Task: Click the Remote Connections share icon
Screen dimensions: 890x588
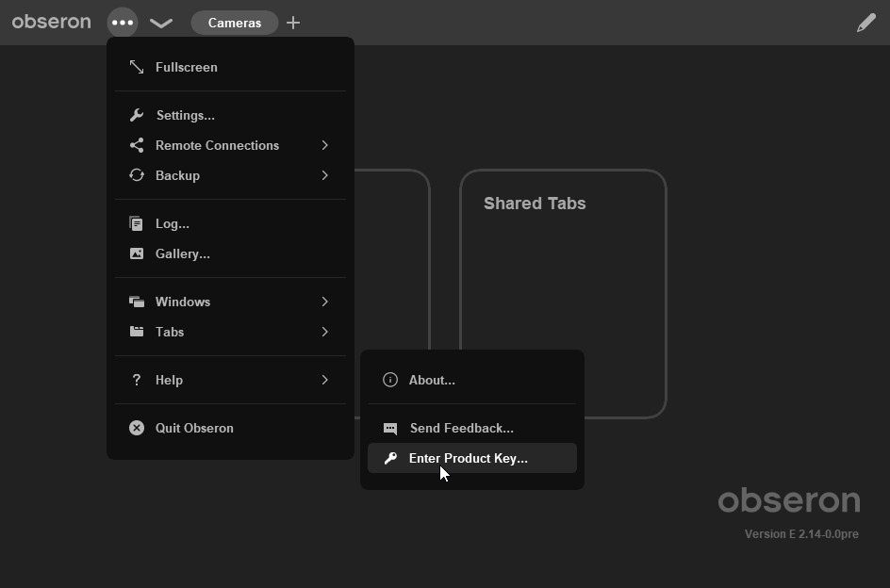Action: pyautogui.click(x=136, y=145)
